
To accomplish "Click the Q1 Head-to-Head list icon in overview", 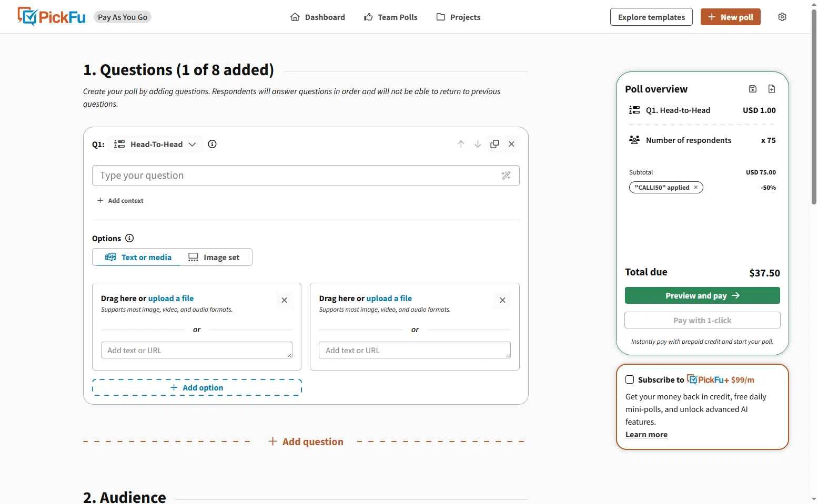I will coord(634,110).
